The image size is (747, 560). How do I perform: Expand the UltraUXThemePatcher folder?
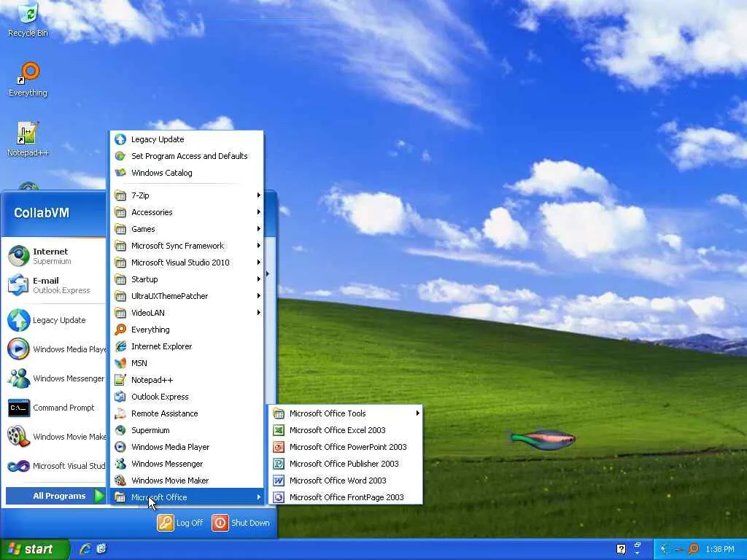pos(187,296)
